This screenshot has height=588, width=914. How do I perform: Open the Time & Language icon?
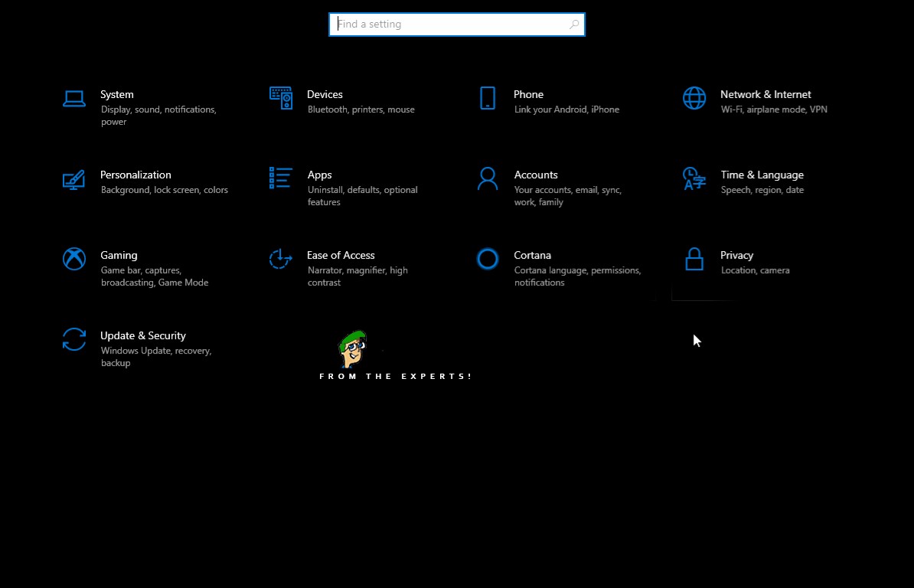tap(694, 178)
